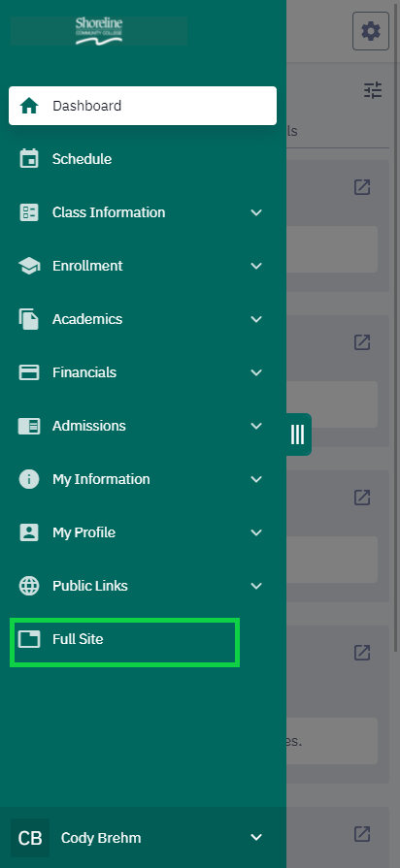Screen dimensions: 400x868
Task: Open the filter sliders icon
Action: click(x=373, y=90)
